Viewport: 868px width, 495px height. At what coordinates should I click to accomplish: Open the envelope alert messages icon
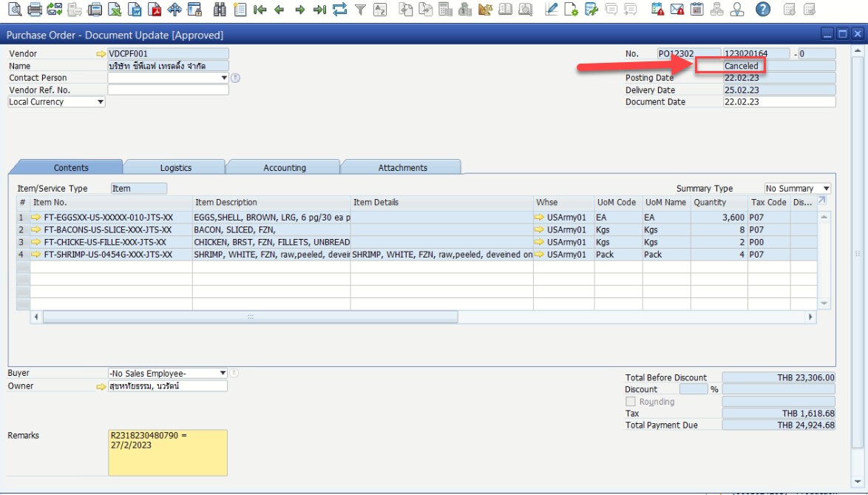coord(677,10)
